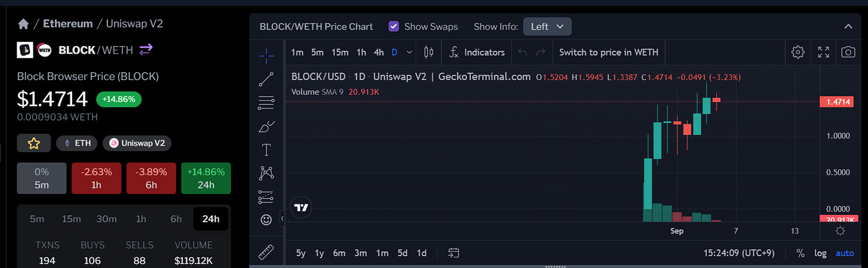Click the 24h +14.86% change box

click(x=206, y=178)
